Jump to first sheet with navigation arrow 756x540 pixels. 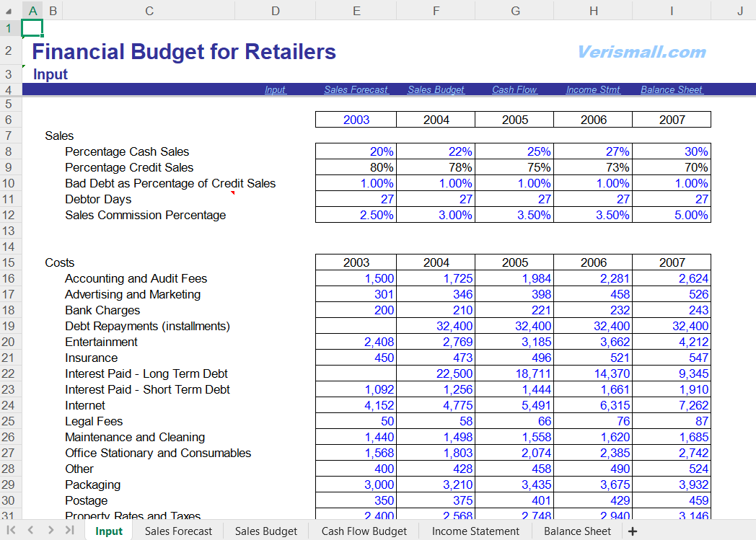11,531
